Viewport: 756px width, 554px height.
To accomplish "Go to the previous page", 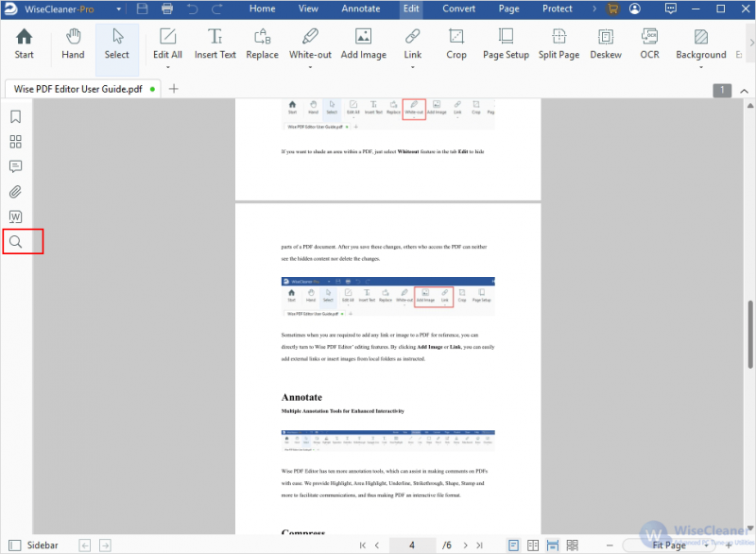I will coord(377,545).
